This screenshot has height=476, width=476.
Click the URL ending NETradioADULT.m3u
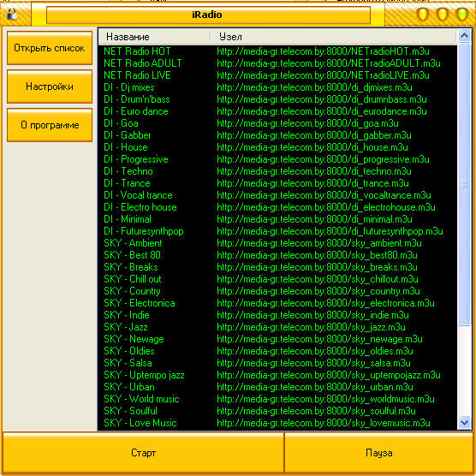(329, 63)
